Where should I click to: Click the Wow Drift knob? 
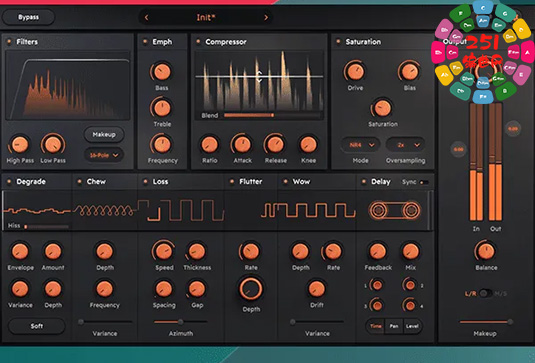pos(317,289)
